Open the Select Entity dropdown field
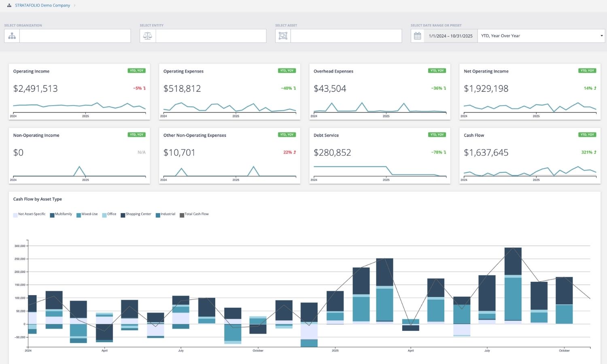The height and width of the screenshot is (364, 607). [211, 36]
